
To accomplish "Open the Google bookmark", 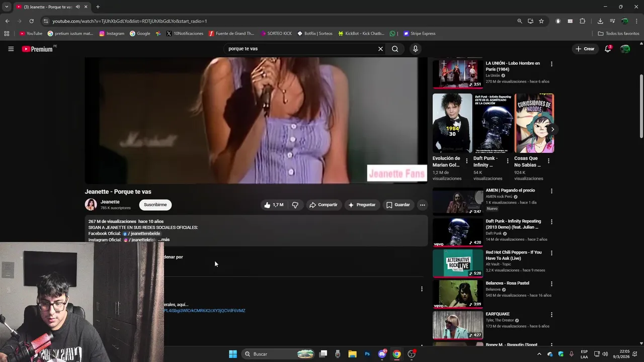I will coord(140,34).
